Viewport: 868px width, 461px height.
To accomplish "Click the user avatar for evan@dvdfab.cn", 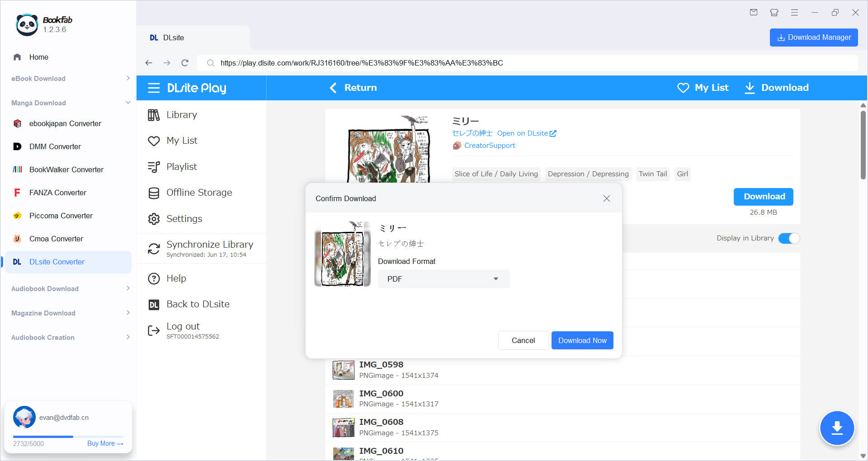I will click(x=24, y=417).
